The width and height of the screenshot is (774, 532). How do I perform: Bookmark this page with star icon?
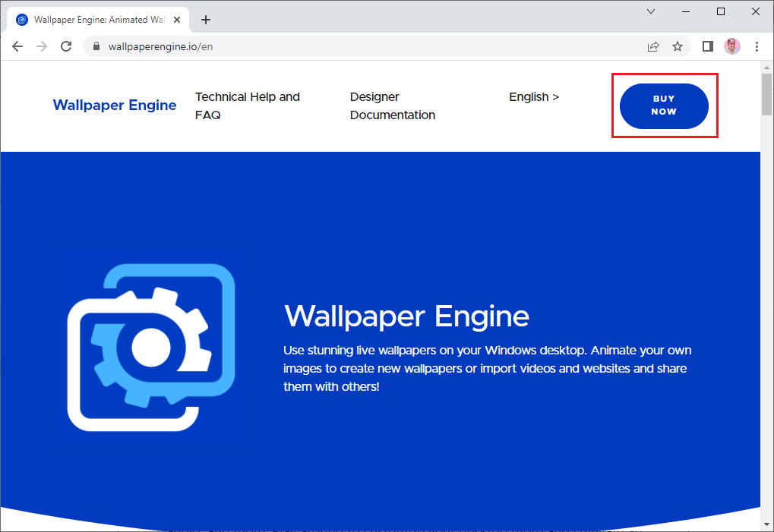[678, 46]
